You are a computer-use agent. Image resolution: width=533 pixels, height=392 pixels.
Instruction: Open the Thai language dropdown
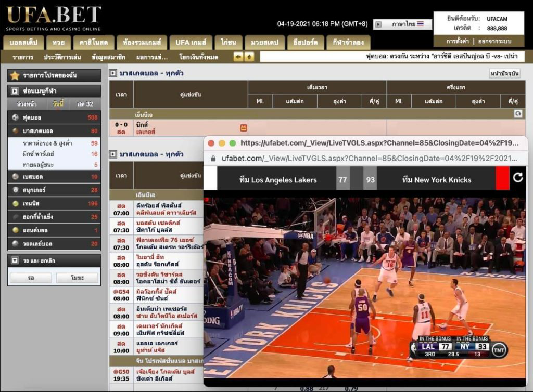[402, 24]
